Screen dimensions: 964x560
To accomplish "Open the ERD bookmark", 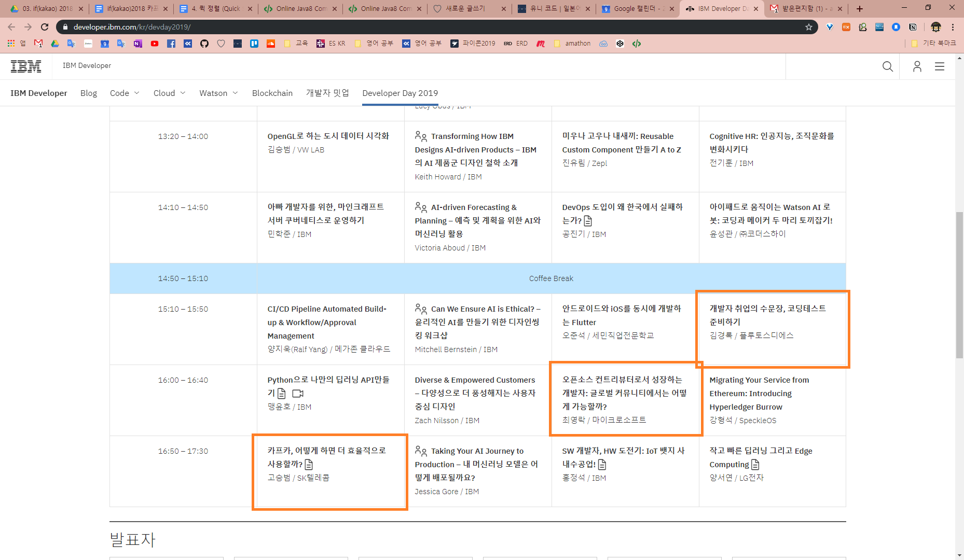I will [x=516, y=44].
